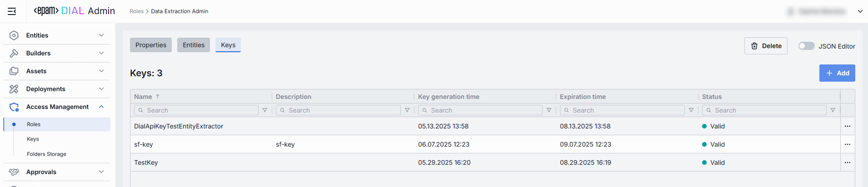Expand the Entities sidebar section
The image size is (868, 187).
pyautogui.click(x=101, y=35)
